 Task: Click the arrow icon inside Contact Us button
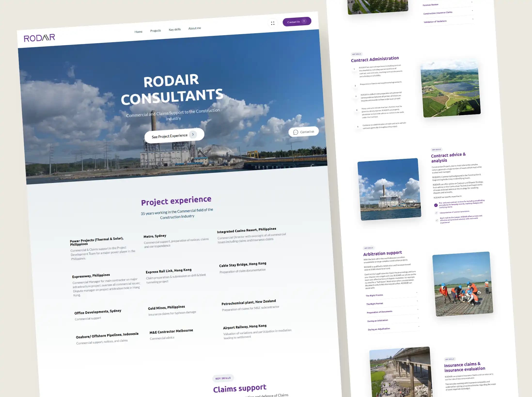304,21
